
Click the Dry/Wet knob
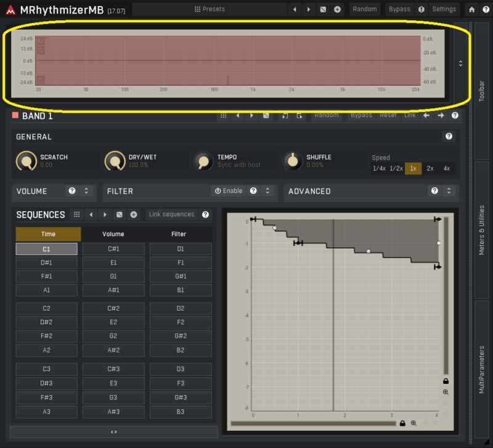coord(115,161)
